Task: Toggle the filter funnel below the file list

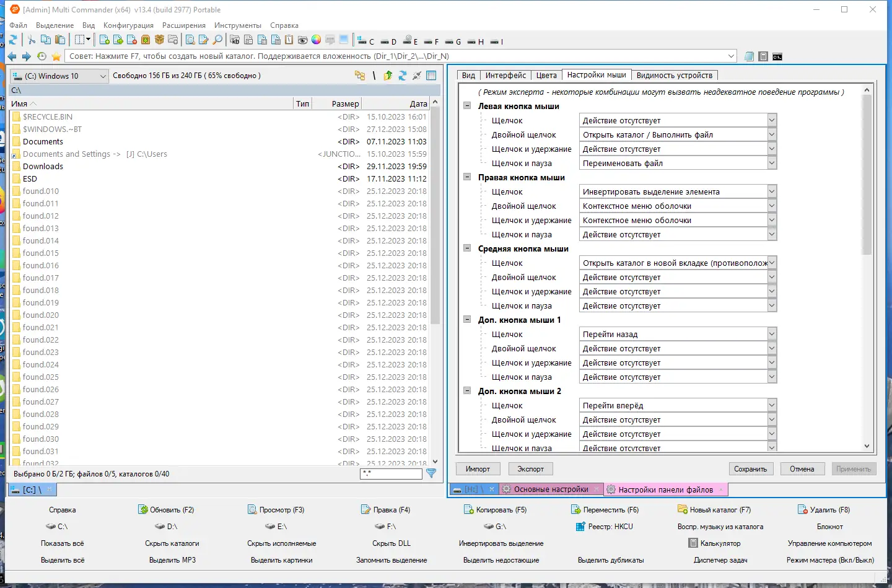Action: 432,473
